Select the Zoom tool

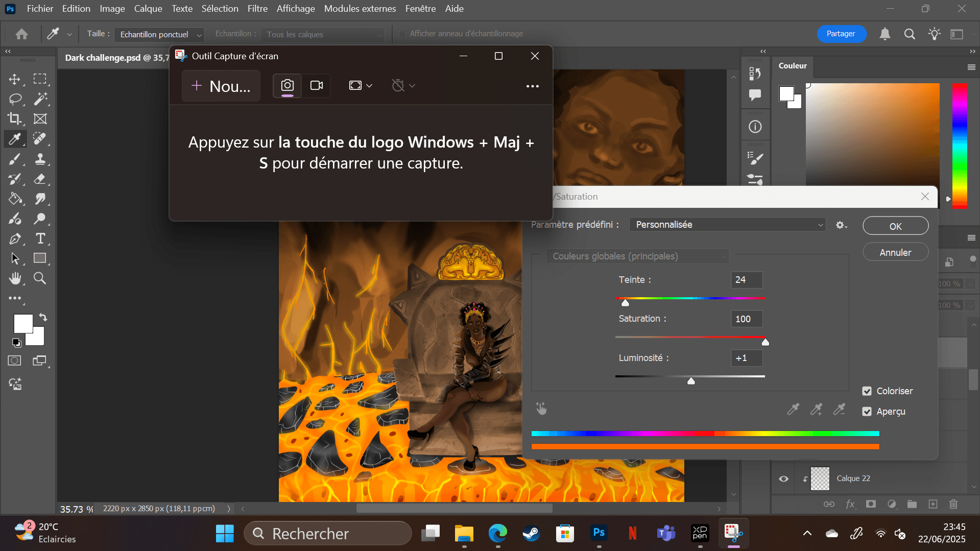[40, 278]
